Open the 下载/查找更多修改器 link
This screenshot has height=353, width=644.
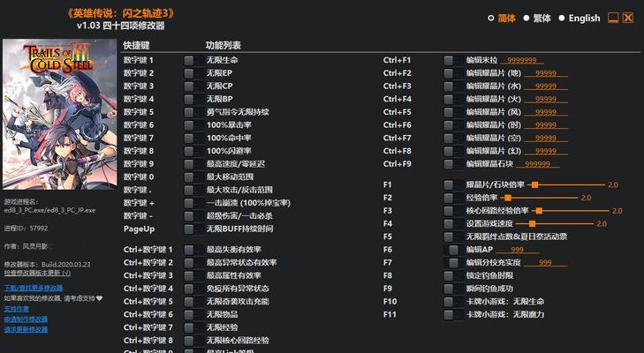tap(34, 288)
